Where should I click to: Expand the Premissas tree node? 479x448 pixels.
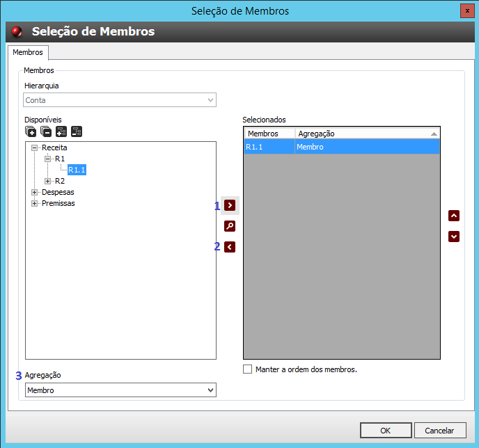click(x=35, y=203)
